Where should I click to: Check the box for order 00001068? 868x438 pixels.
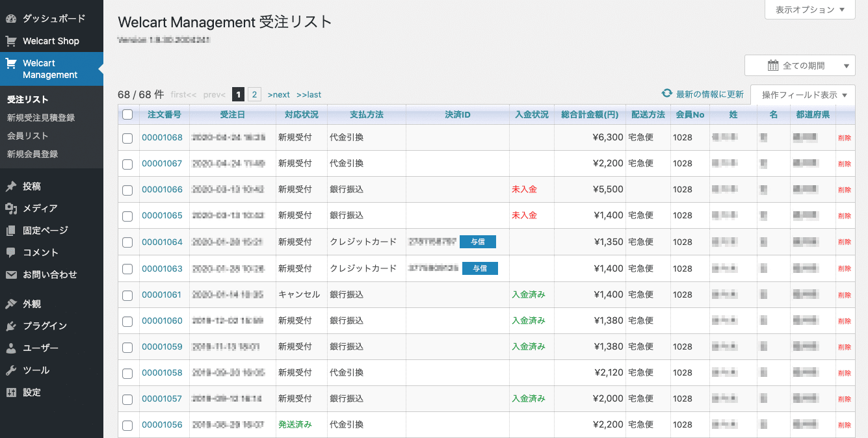pyautogui.click(x=127, y=138)
